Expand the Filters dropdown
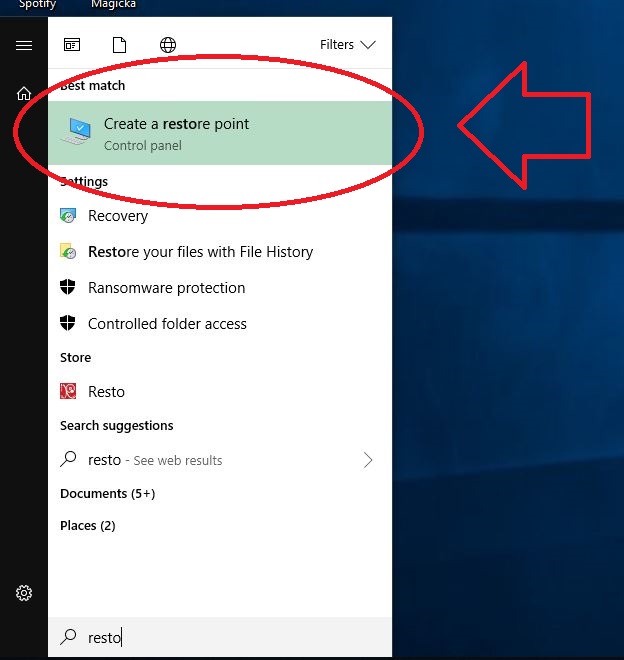 (347, 45)
